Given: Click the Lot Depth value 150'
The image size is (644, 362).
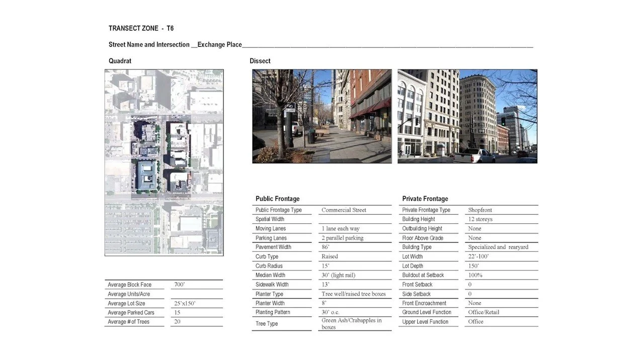Looking at the screenshot, I should point(473,266).
